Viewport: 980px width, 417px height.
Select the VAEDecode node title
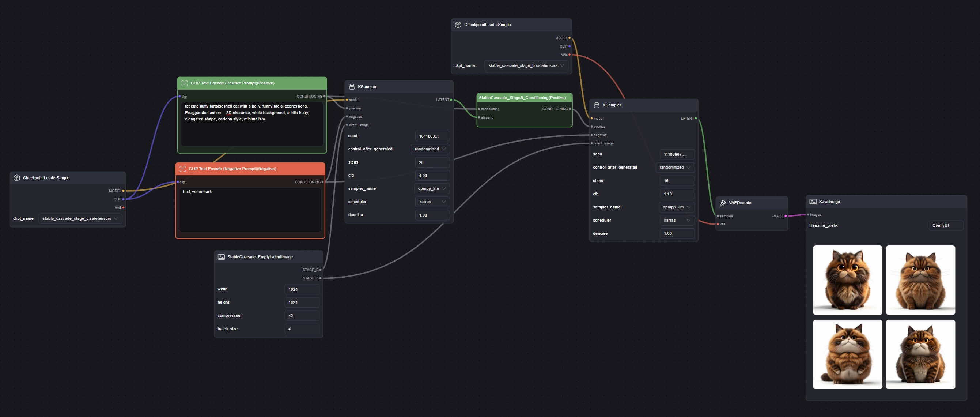tap(740, 203)
